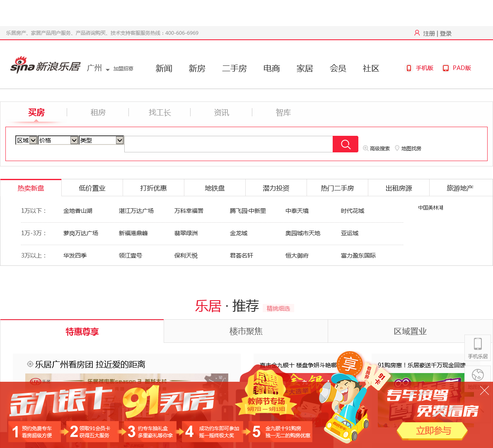Click the red magnifier search button

[345, 144]
